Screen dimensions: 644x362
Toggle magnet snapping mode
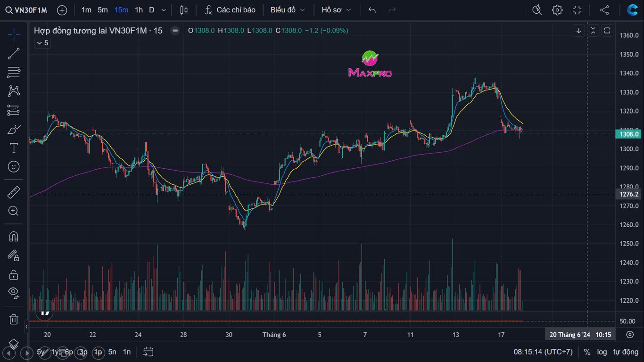tap(14, 237)
